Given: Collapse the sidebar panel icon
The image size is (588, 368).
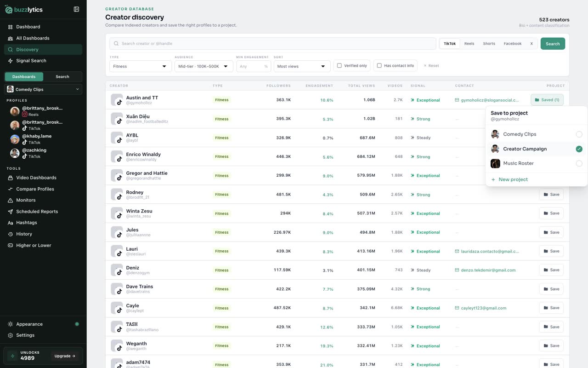Looking at the screenshot, I should point(76,9).
